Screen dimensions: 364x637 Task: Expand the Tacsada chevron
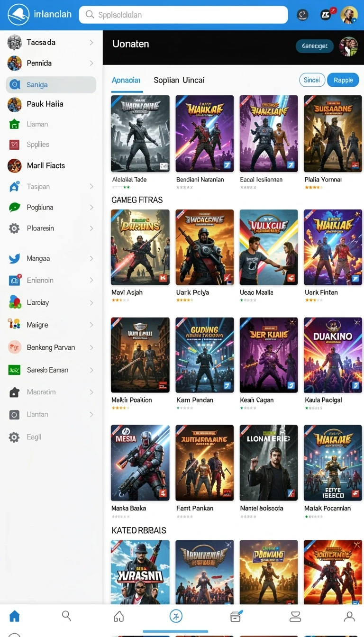click(91, 43)
